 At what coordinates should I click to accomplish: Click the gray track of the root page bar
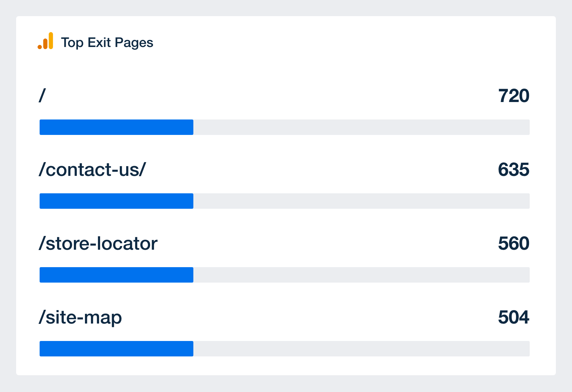[x=362, y=127]
